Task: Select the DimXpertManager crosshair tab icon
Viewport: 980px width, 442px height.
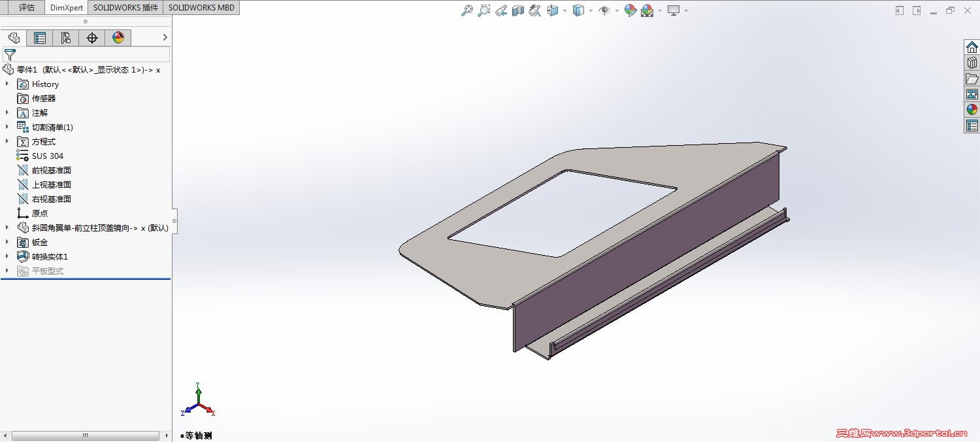Action: [x=92, y=38]
